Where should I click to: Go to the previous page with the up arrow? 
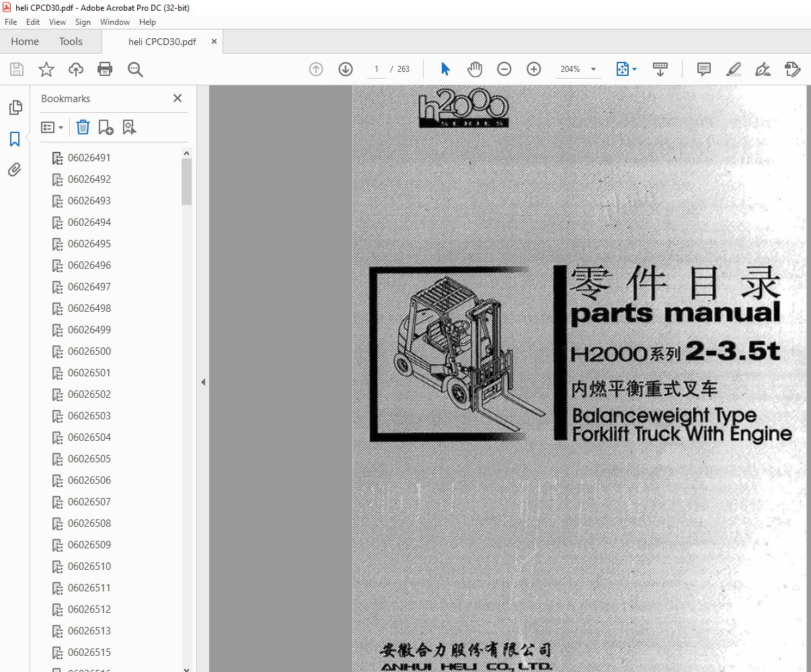click(316, 69)
